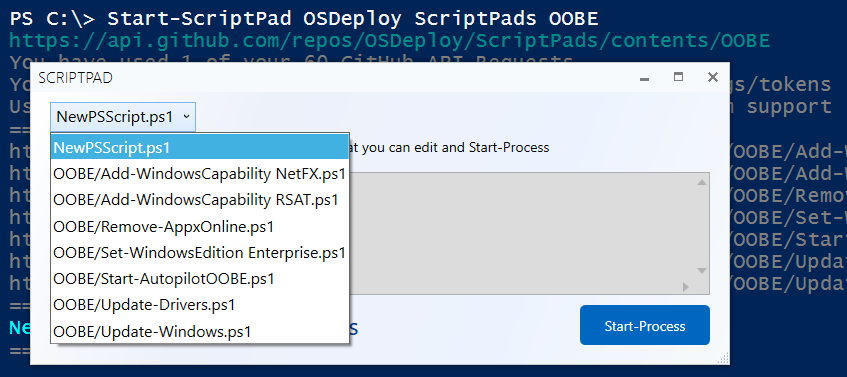The height and width of the screenshot is (377, 847).
Task: Choose OOBE/Add-WindowsCapability RSAT.ps1 from list
Action: [200, 200]
